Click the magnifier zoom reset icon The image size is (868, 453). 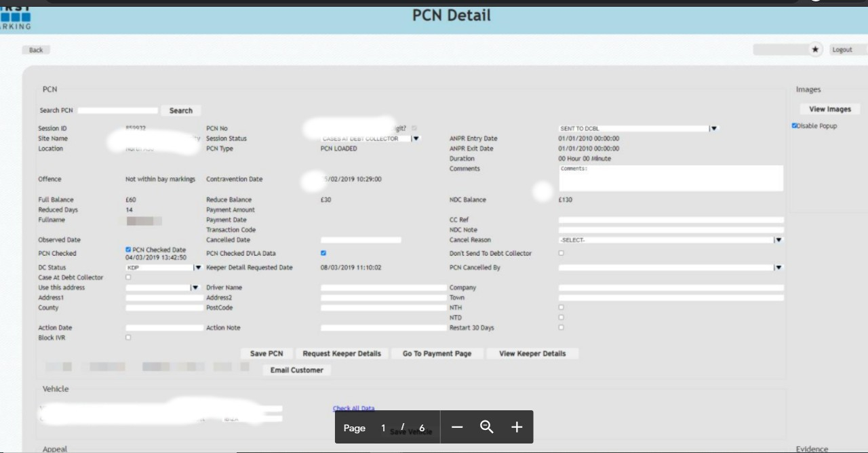tap(486, 427)
